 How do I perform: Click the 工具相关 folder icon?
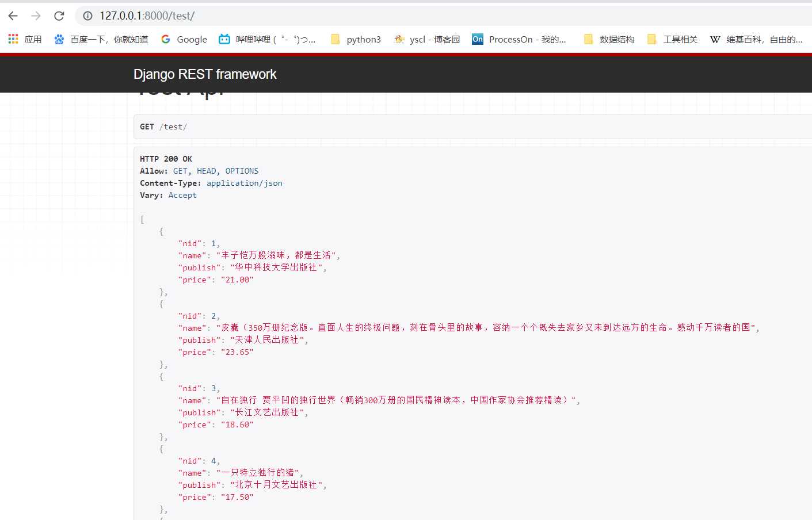pos(651,39)
